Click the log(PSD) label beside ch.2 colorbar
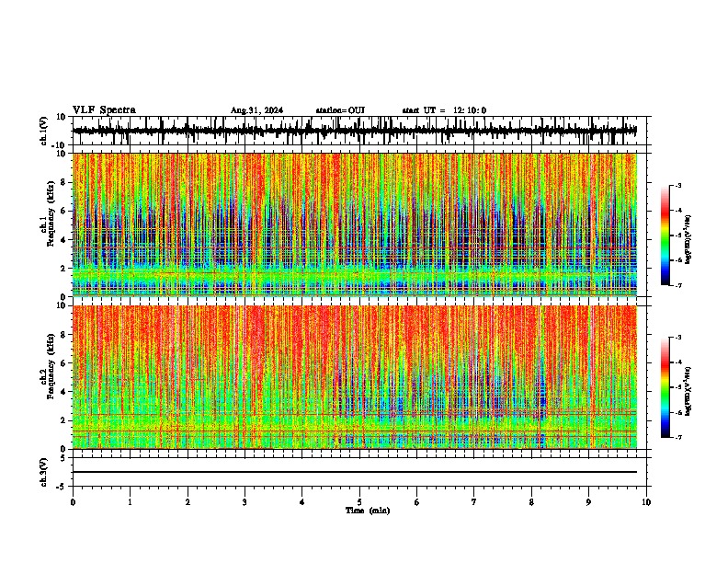 click(688, 391)
